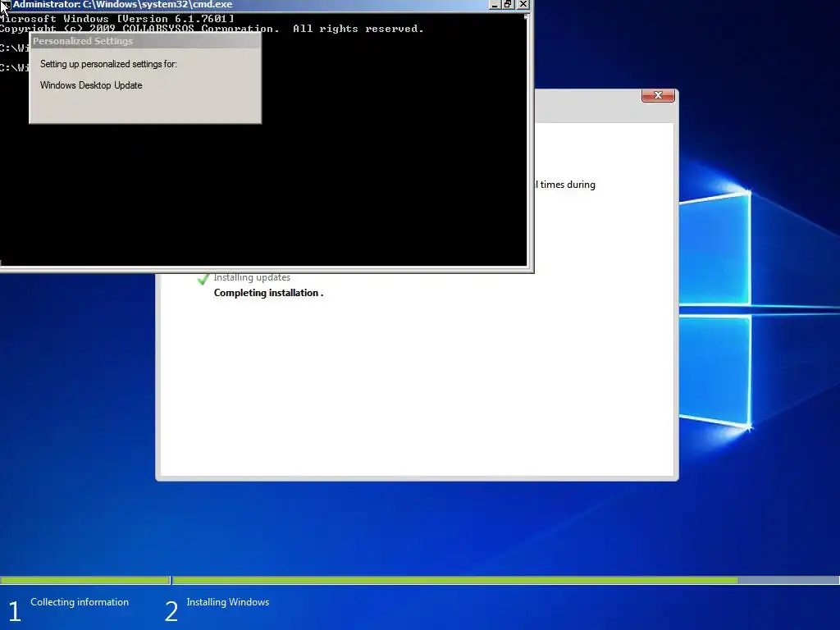Open the cmd.exe system menu icon
This screenshot has width=840, height=630.
click(x=4, y=5)
